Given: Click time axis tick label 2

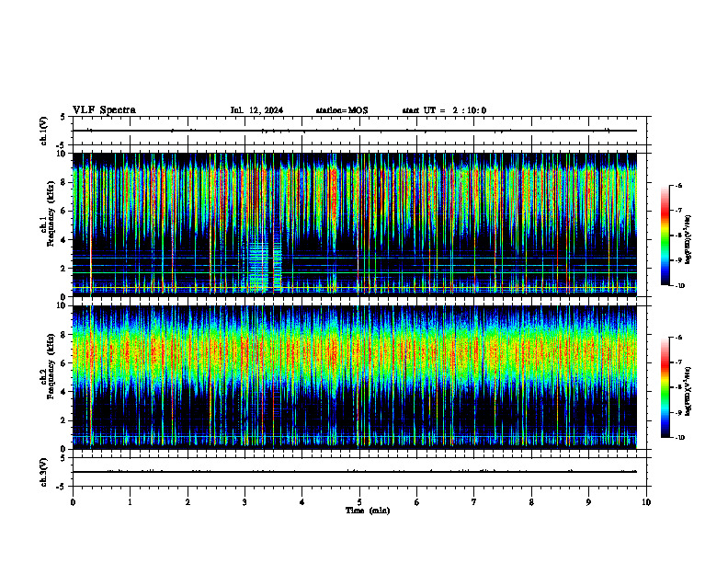Looking at the screenshot, I should [x=188, y=502].
